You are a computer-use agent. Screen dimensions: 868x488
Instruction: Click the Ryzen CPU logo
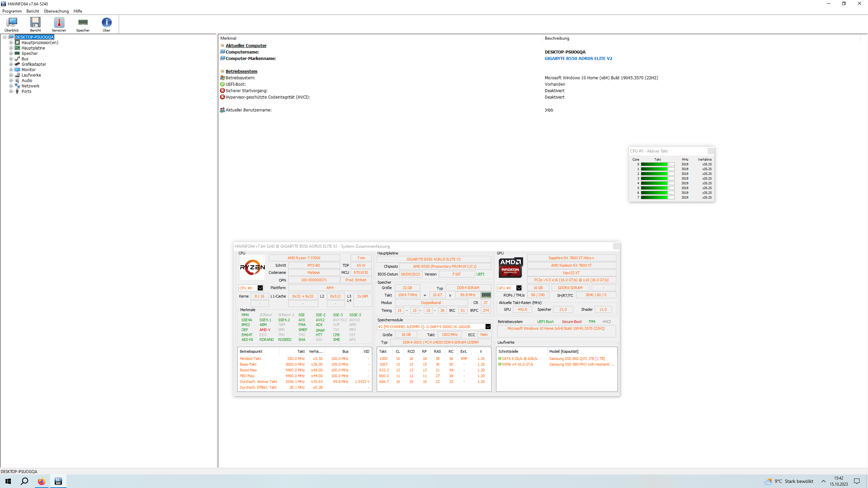point(253,267)
